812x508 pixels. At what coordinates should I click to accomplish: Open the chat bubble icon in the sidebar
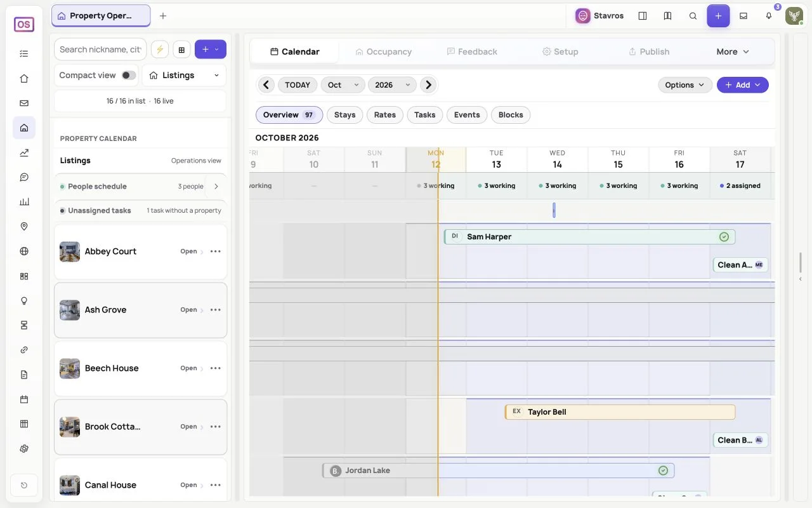tap(24, 177)
